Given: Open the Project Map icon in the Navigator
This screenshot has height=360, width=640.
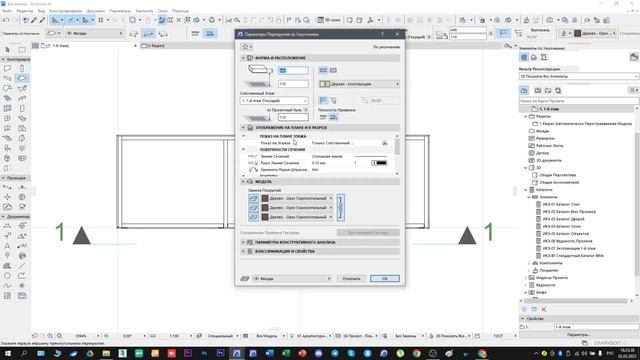Looking at the screenshot, I should tap(524, 90).
